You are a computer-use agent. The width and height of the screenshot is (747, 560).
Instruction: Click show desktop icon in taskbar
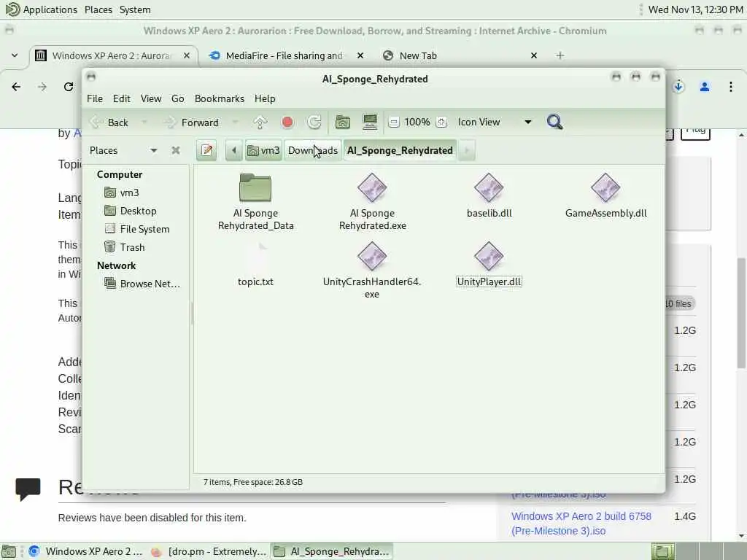(9, 551)
